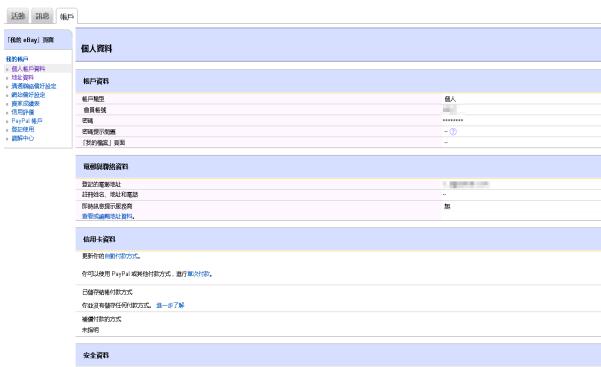Open 信用評價 in the sidebar
Viewport: 601px width, 367px height.
pos(23,112)
